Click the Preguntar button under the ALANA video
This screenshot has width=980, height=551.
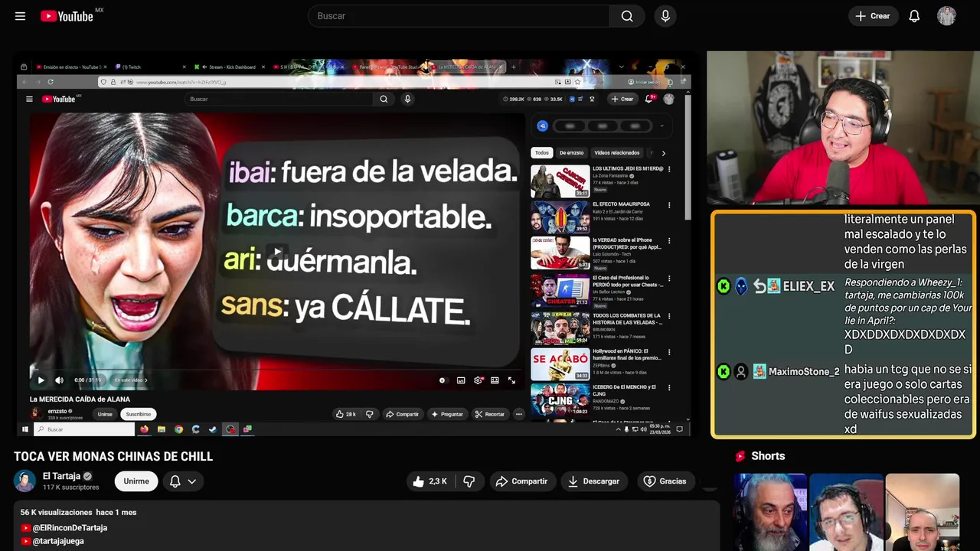tap(447, 414)
